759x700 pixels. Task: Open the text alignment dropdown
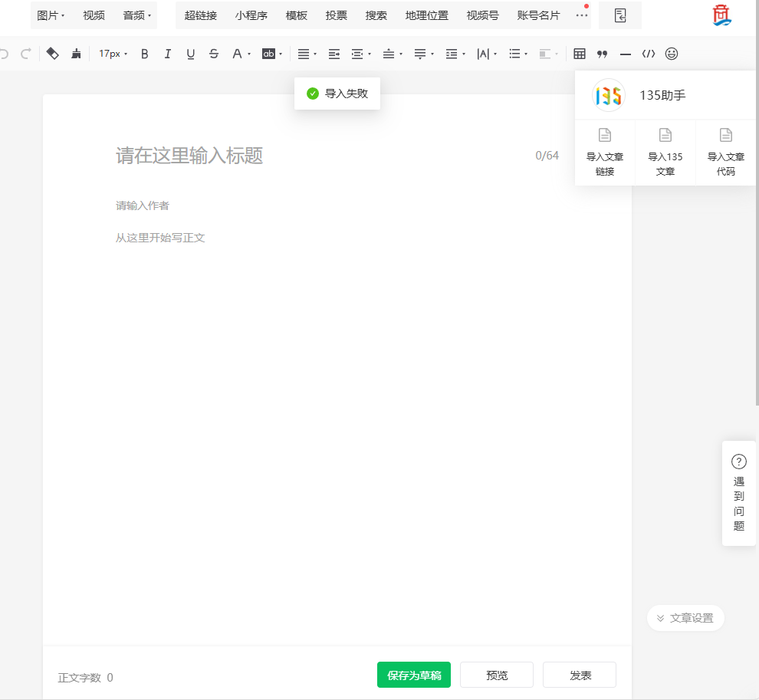pyautogui.click(x=307, y=54)
